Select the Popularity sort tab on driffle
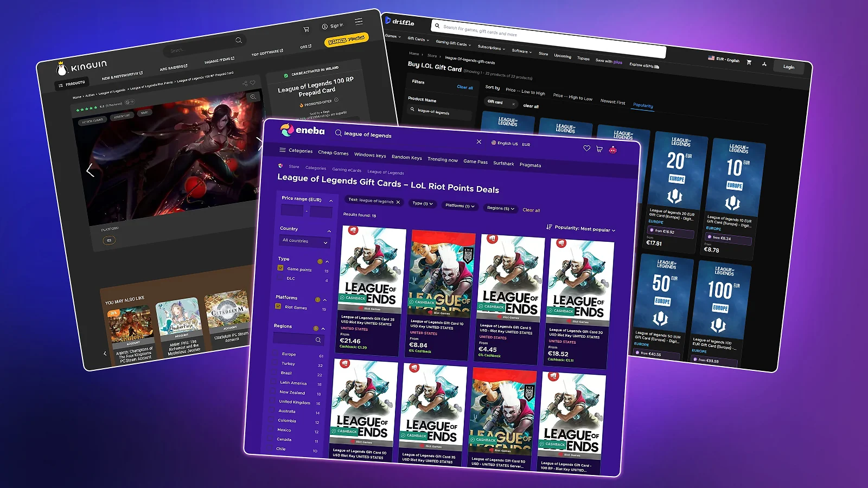The image size is (868, 488). [643, 106]
